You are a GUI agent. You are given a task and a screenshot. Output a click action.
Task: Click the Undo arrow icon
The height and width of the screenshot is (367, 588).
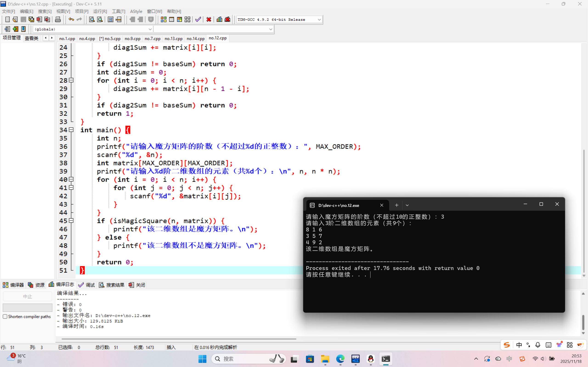coord(71,19)
